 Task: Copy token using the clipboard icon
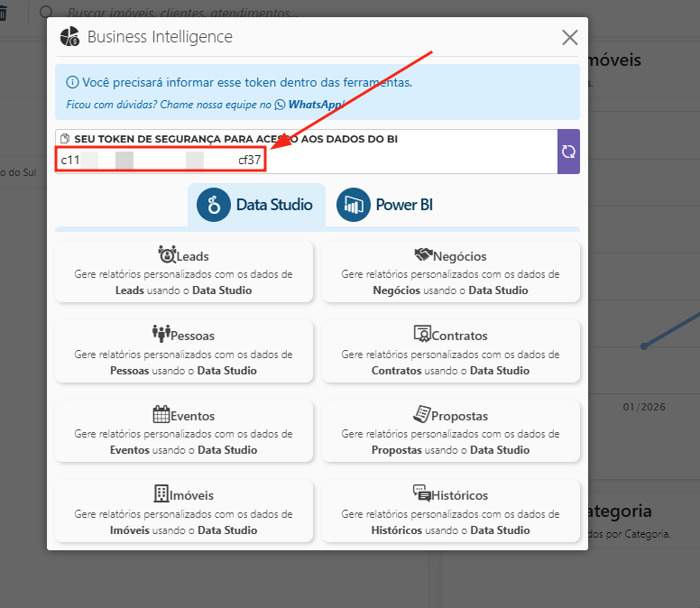pyautogui.click(x=65, y=139)
